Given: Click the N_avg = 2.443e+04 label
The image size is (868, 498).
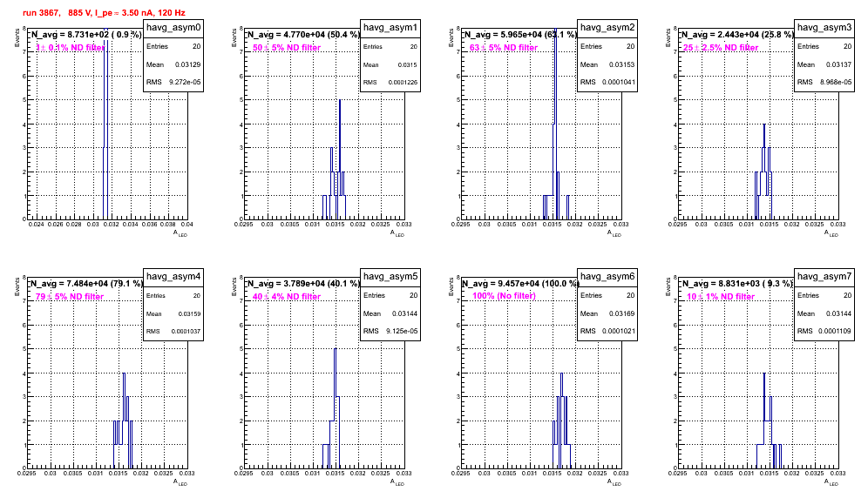Looking at the screenshot, I should point(736,34).
